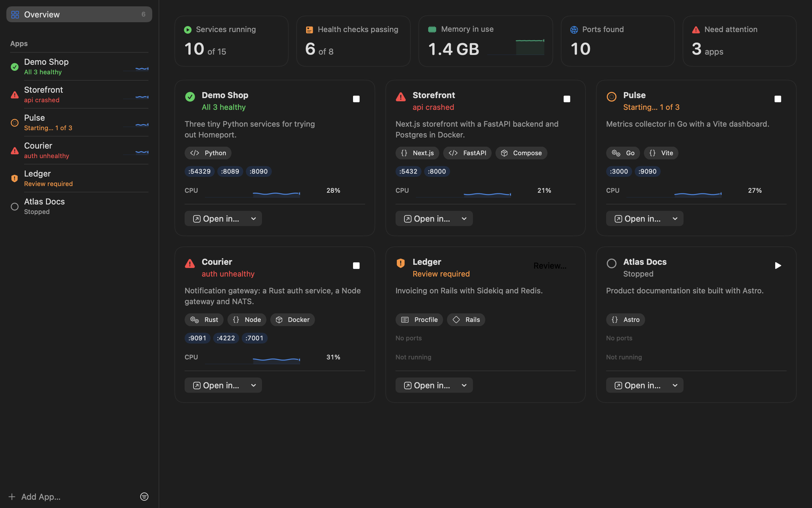The height and width of the screenshot is (508, 812).
Task: Click the Ports found globe icon
Action: click(x=574, y=30)
